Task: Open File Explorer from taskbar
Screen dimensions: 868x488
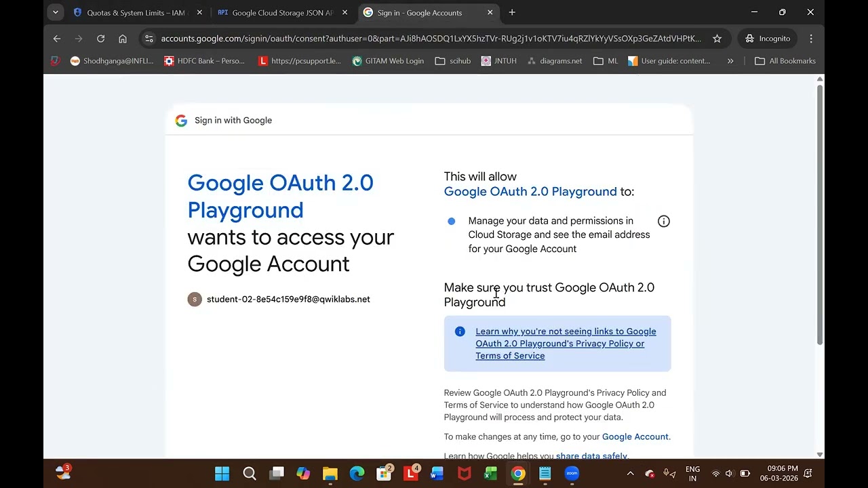Action: coord(330,474)
